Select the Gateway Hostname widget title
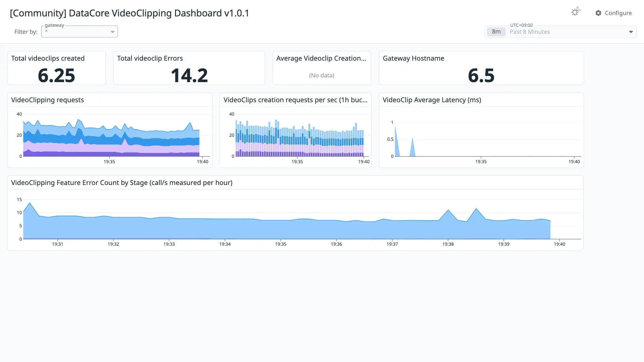Viewport: 644px width, 362px height. point(413,58)
